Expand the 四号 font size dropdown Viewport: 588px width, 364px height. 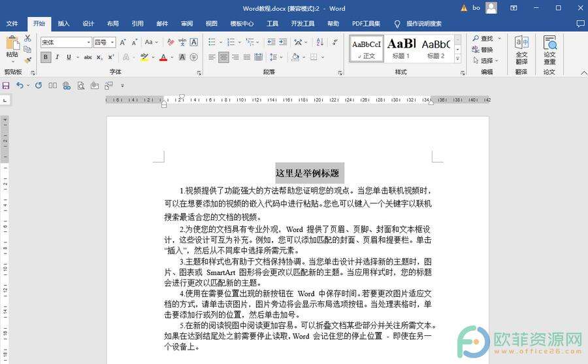coord(112,42)
